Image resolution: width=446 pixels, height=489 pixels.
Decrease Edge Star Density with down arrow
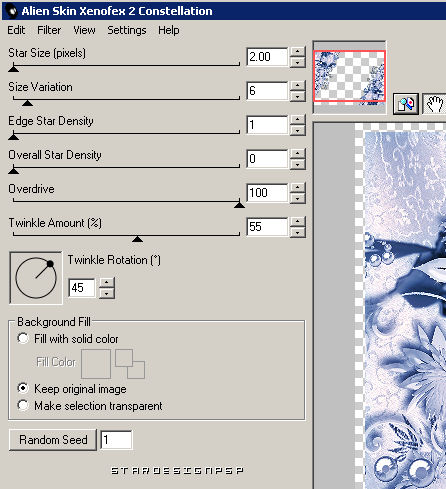(x=297, y=130)
